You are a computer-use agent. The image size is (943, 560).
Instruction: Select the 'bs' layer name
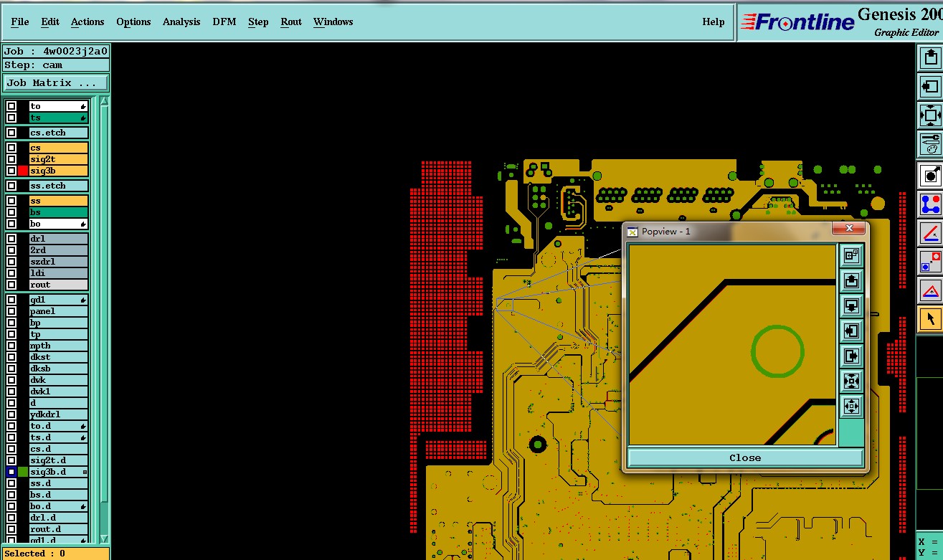point(58,212)
